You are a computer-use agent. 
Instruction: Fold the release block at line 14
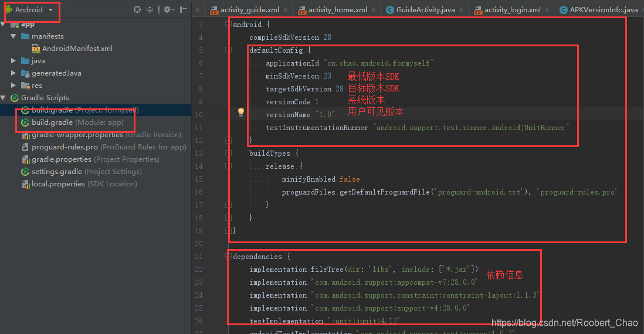228,166
